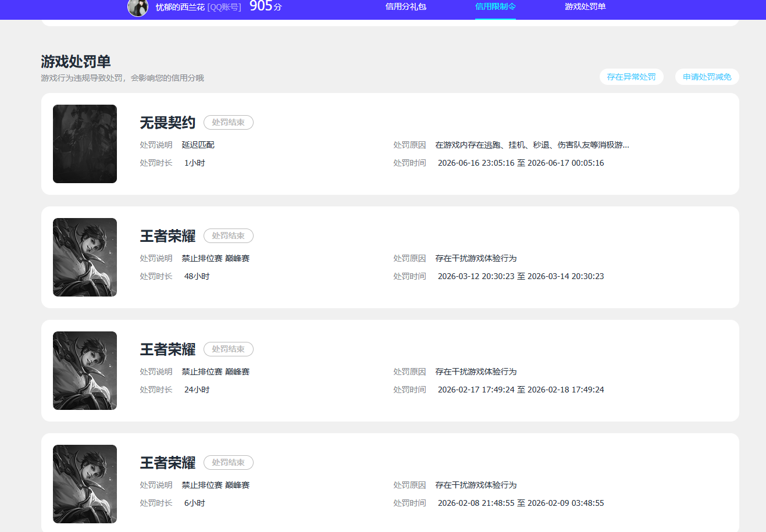Click the time range starting 2026-06-16 23:05:16
The height and width of the screenshot is (532, 766).
click(521, 163)
